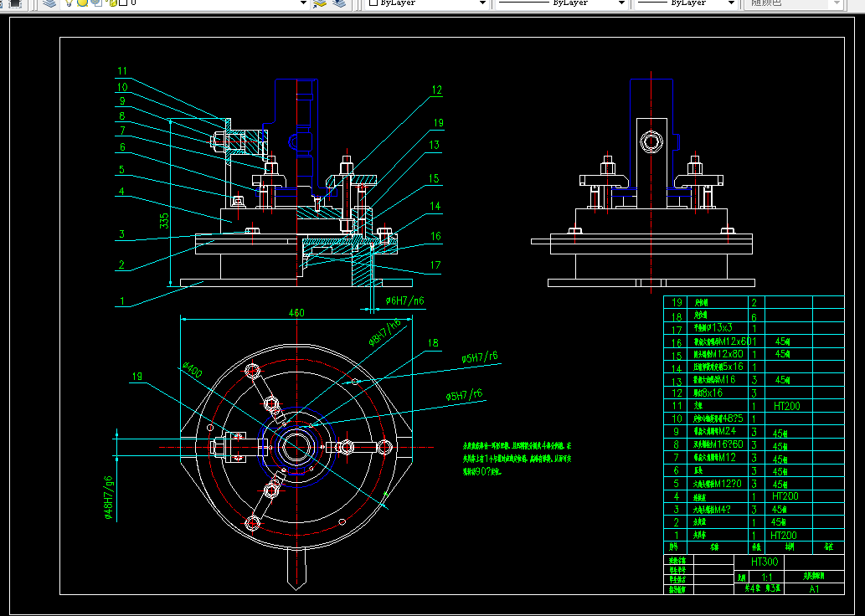Toggle the layer freeze sun icon
This screenshot has width=865, height=616.
point(82,3)
